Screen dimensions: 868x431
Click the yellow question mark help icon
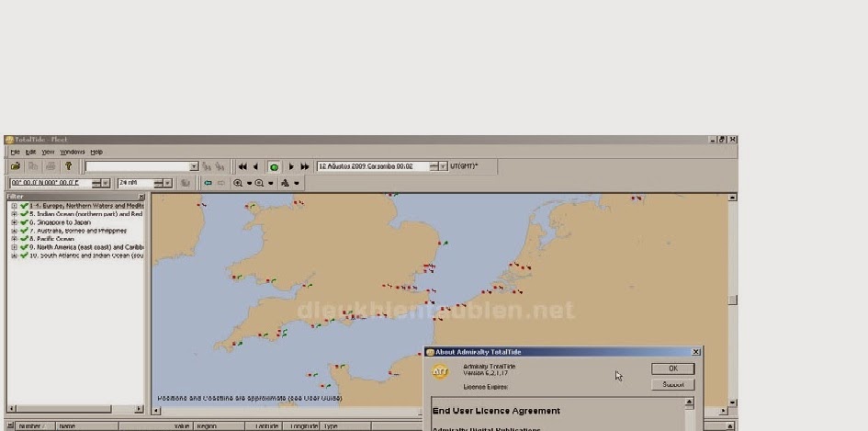click(x=69, y=166)
